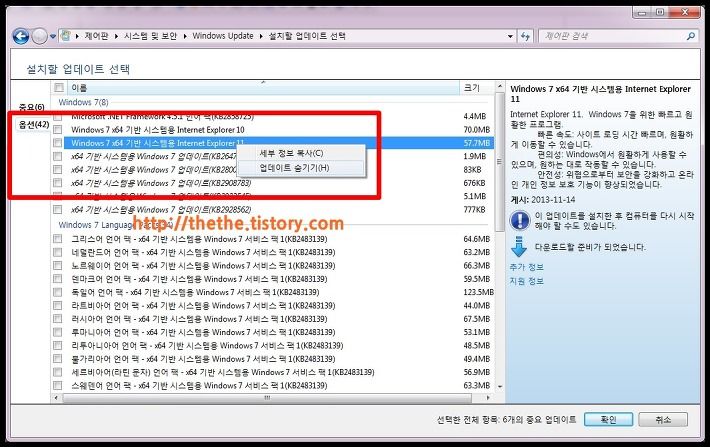Check the KB2908783 update checkbox

(58, 183)
